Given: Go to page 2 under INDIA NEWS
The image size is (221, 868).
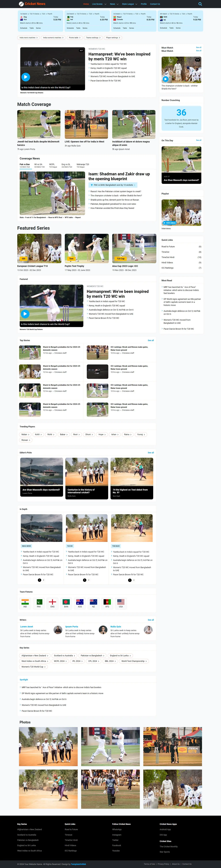Looking at the screenshot, I should point(43,580).
